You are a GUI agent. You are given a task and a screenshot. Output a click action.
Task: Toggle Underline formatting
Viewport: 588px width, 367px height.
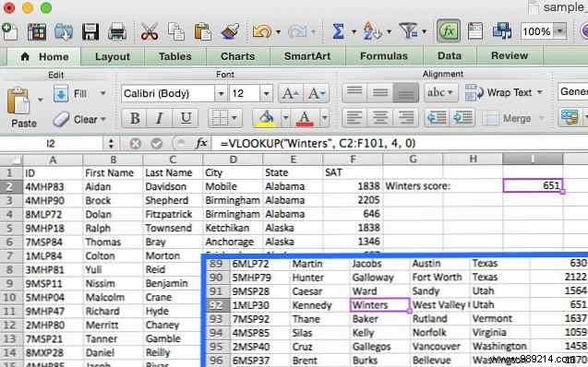point(186,118)
